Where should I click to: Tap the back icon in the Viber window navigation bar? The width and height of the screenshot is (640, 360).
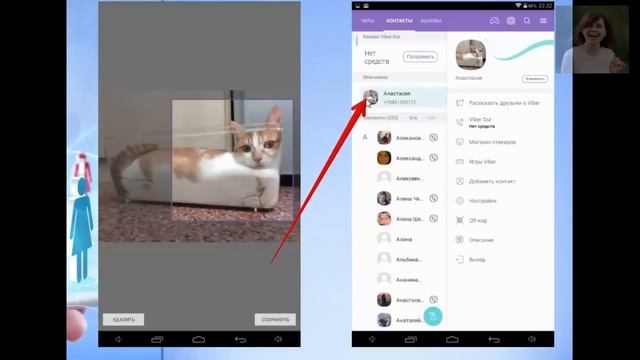click(x=494, y=339)
